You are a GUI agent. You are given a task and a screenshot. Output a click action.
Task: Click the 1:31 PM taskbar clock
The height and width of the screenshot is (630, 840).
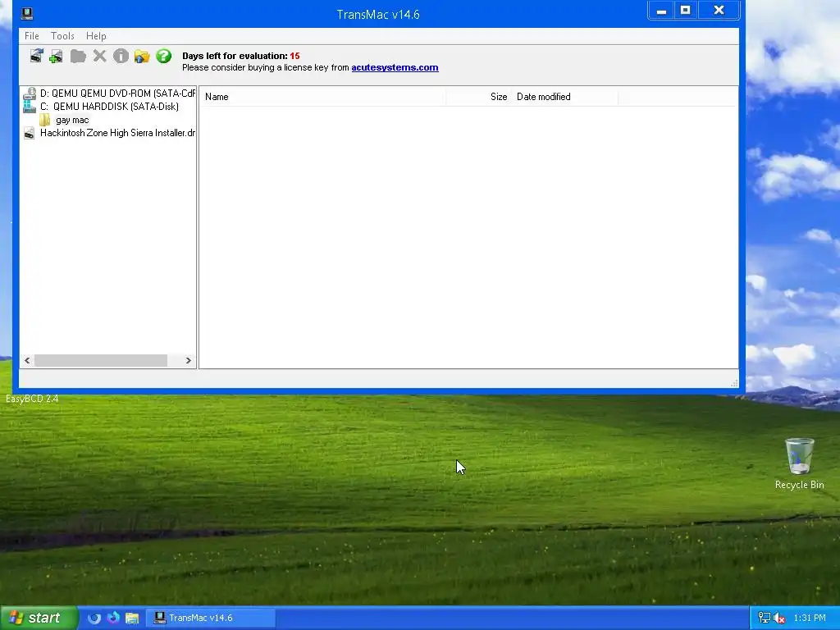[x=810, y=619]
